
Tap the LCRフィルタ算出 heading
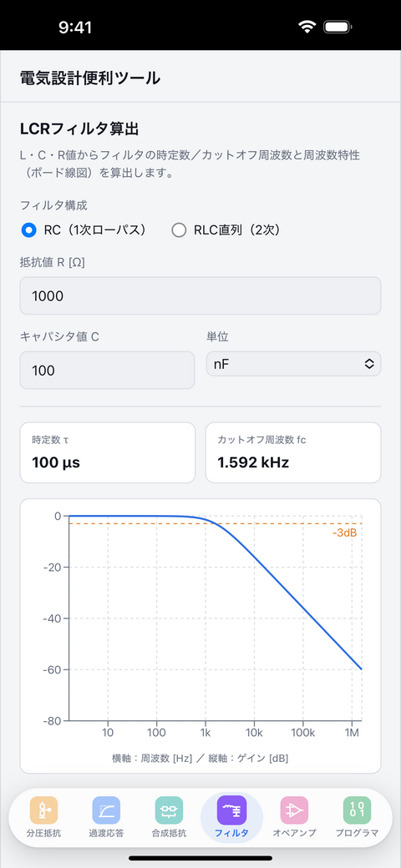click(79, 129)
